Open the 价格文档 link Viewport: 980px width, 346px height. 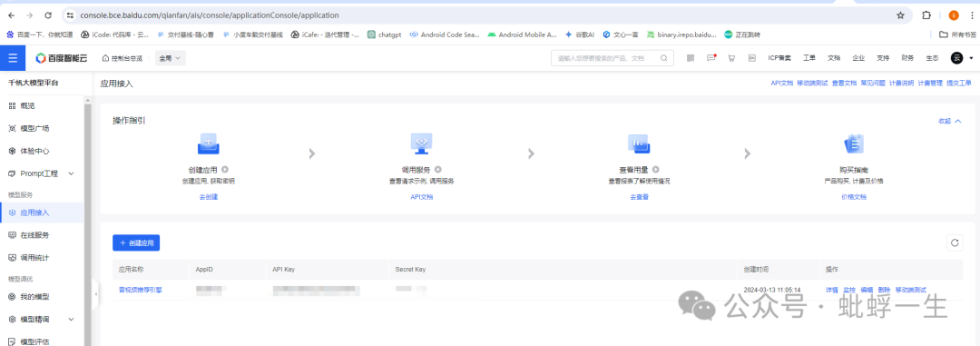[x=854, y=196]
